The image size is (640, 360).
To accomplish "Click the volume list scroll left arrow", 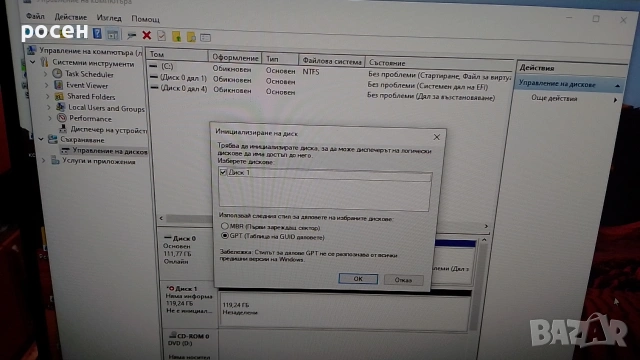I will pyautogui.click(x=161, y=218).
